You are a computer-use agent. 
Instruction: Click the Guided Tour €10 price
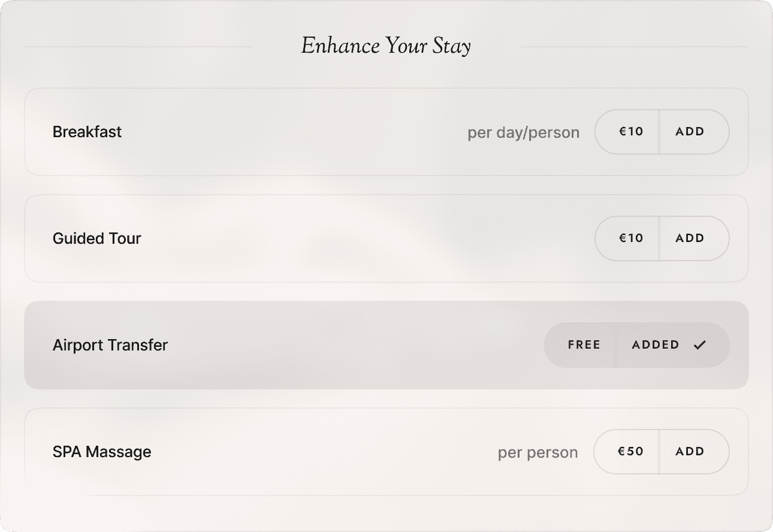point(630,238)
